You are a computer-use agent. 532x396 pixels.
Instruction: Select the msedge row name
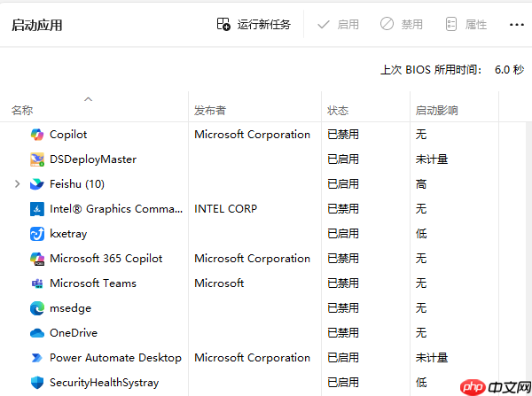click(70, 308)
